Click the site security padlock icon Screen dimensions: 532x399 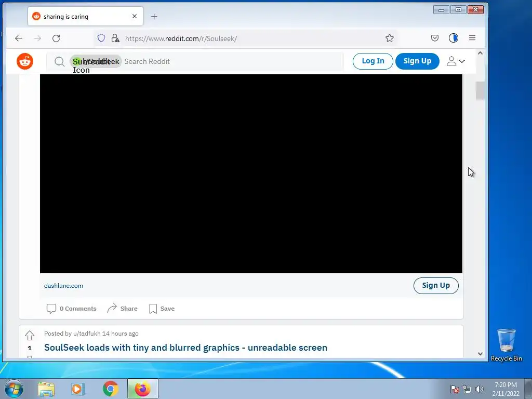(115, 38)
